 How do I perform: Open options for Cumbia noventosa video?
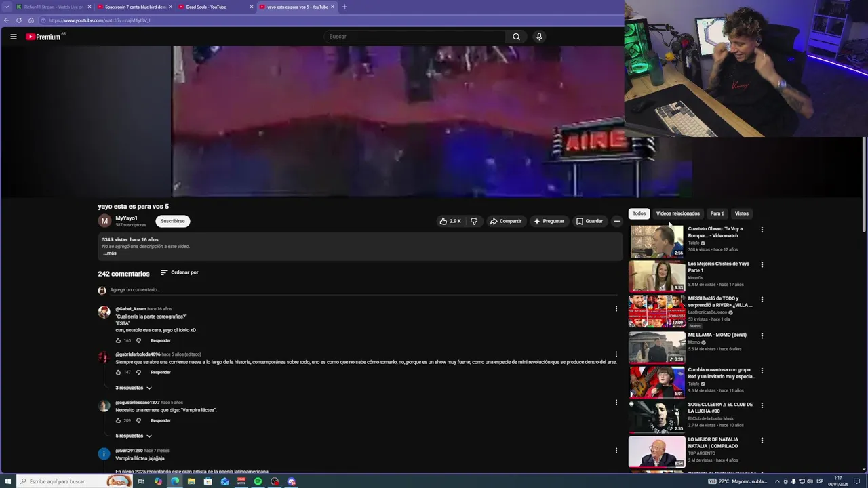pos(762,371)
